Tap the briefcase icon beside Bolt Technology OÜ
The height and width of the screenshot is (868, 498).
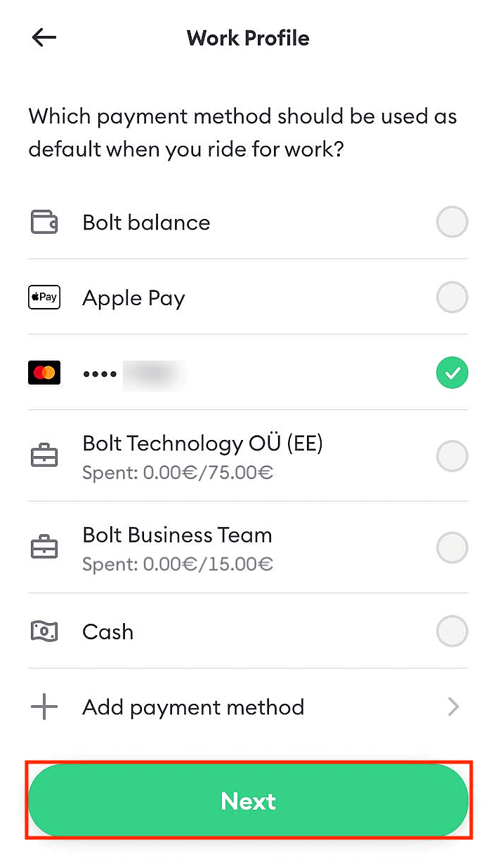pyautogui.click(x=44, y=455)
